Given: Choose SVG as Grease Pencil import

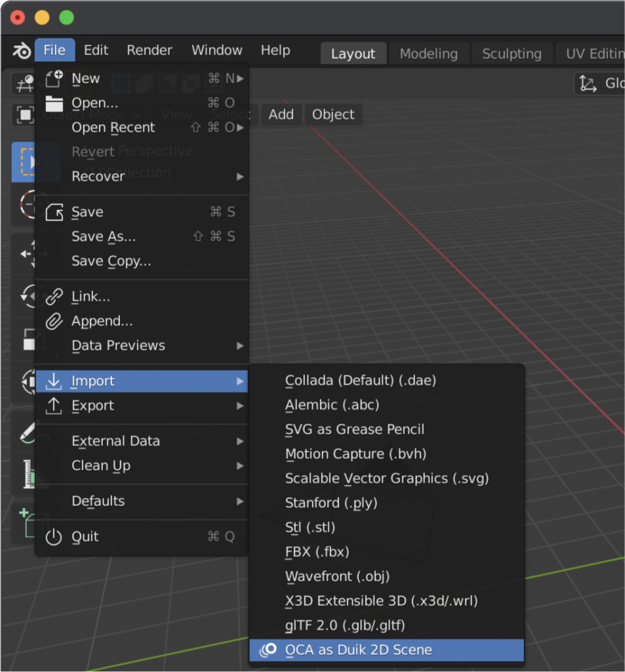Looking at the screenshot, I should pos(387,429).
